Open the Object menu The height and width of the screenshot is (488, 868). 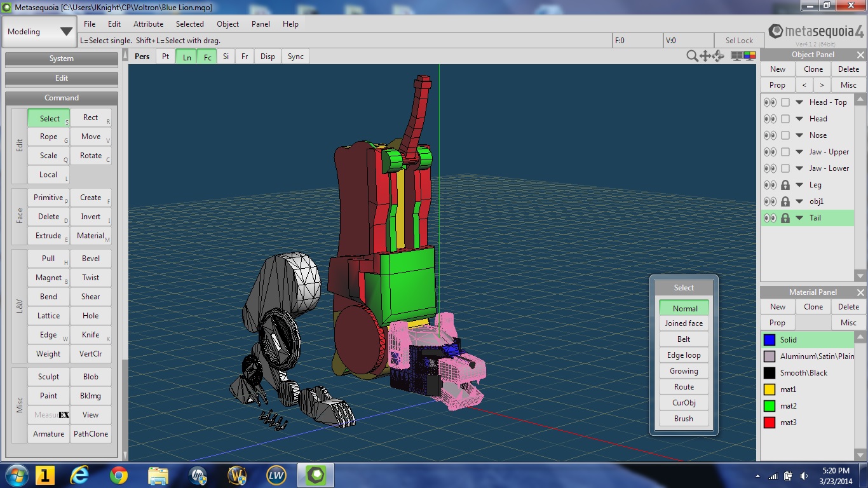(227, 24)
